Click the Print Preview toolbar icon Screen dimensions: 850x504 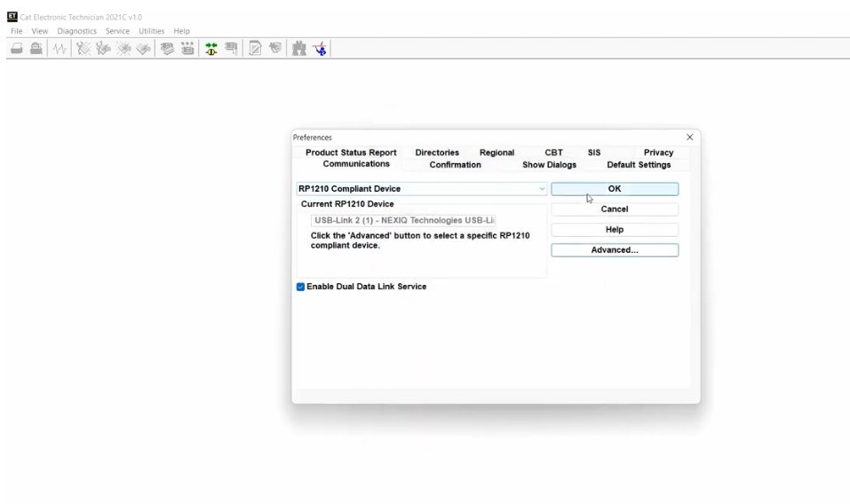click(36, 49)
